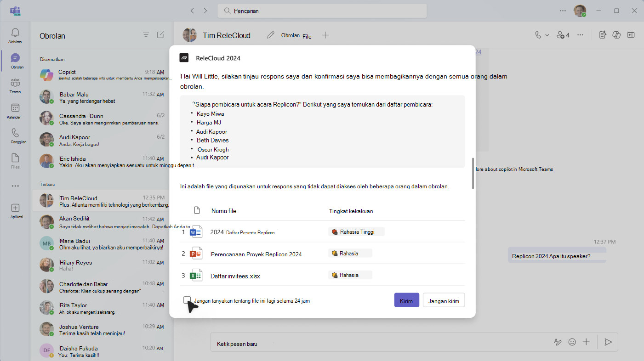644x361 pixels.
Task: Open Audi Kapoor chat in chat list
Action: (102, 141)
